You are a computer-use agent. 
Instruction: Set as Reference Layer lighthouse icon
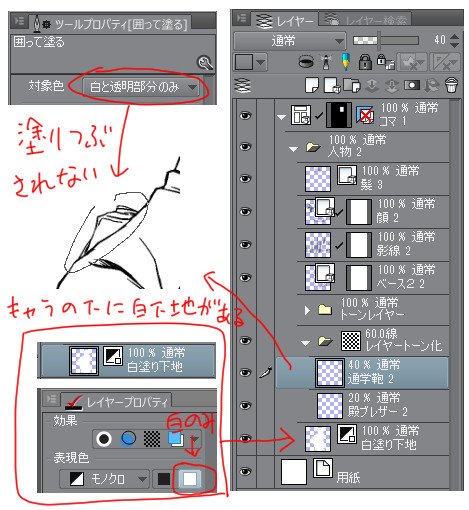coord(326,62)
